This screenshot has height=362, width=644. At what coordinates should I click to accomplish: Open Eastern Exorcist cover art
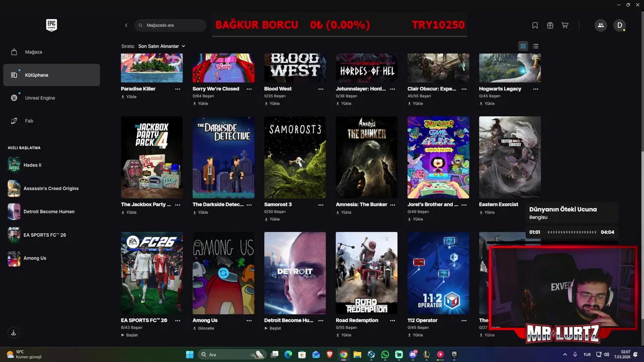click(x=510, y=157)
